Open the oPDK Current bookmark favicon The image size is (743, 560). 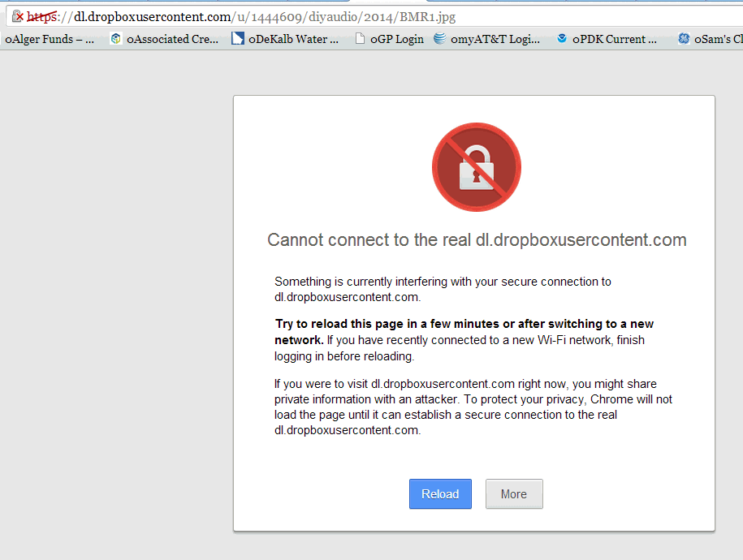coord(562,38)
